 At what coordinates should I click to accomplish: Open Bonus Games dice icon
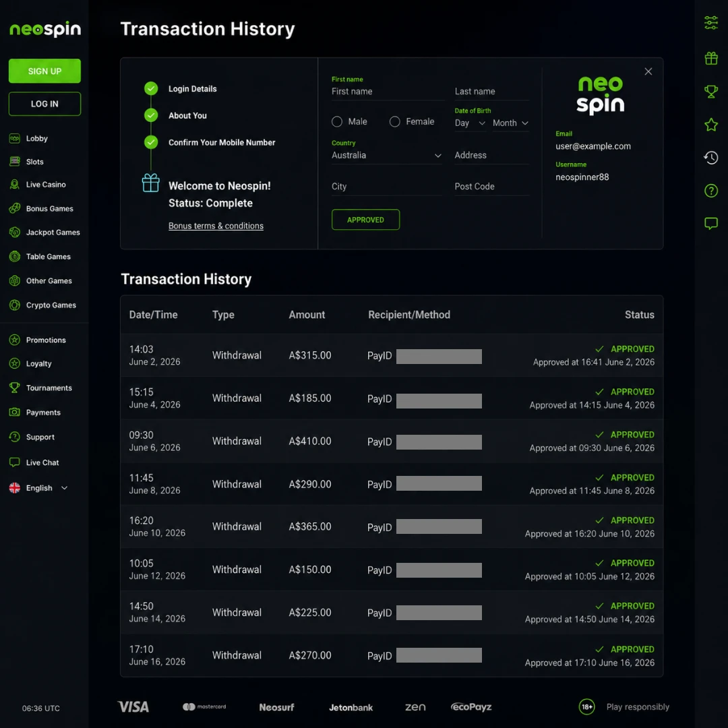coord(14,208)
